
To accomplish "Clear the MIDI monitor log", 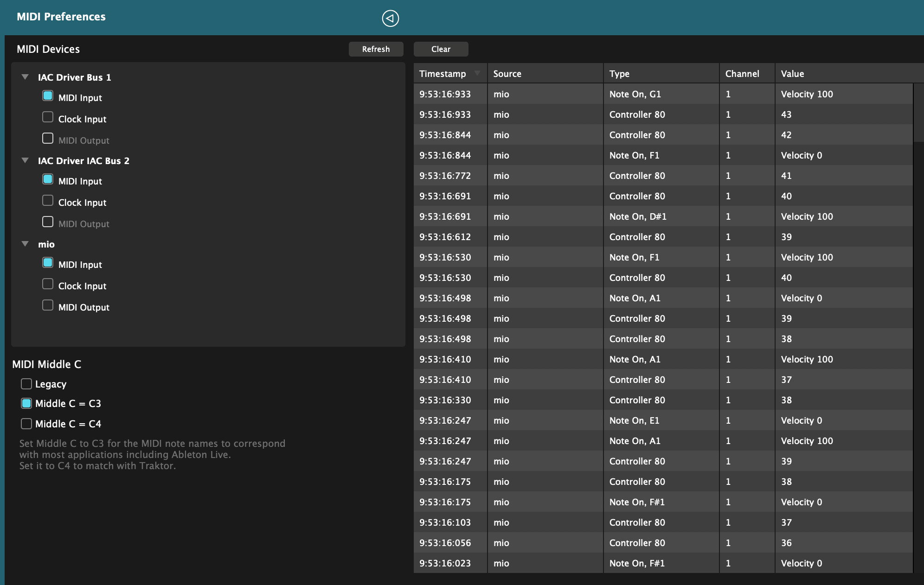I will tap(441, 49).
